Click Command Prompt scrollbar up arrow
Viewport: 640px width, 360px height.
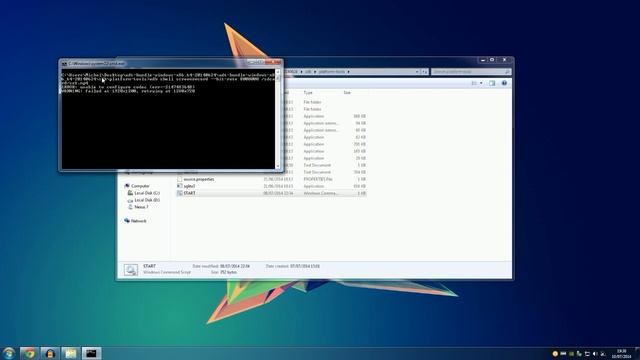pyautogui.click(x=278, y=72)
